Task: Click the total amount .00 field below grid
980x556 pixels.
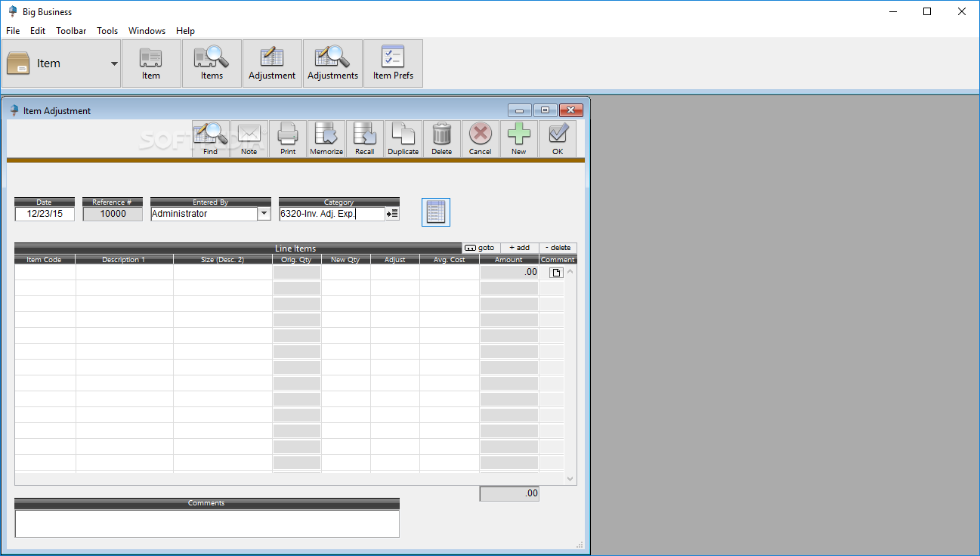Action: pos(509,493)
